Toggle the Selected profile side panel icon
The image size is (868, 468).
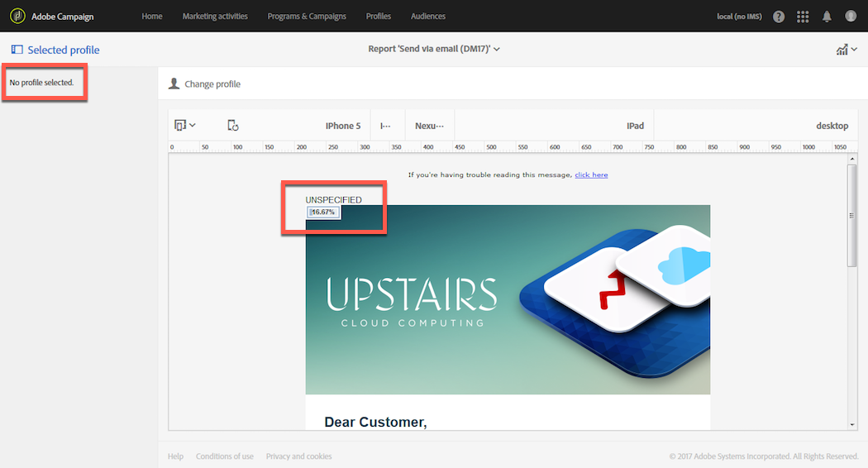point(17,50)
